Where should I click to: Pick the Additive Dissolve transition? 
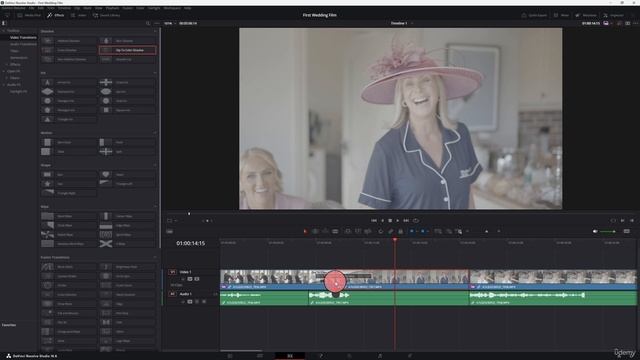(x=69, y=41)
